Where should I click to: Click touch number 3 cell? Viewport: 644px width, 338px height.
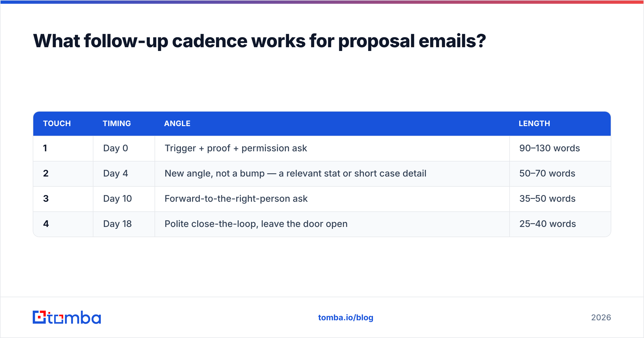coord(63,199)
